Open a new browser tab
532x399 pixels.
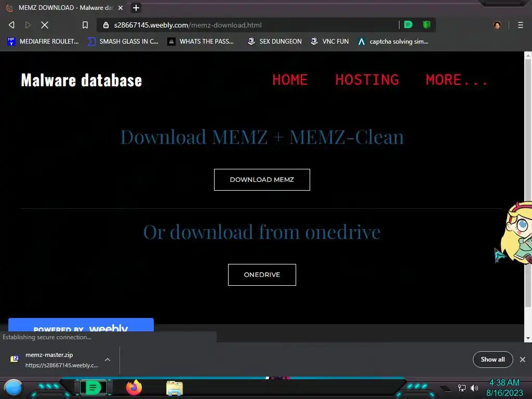[x=136, y=8]
